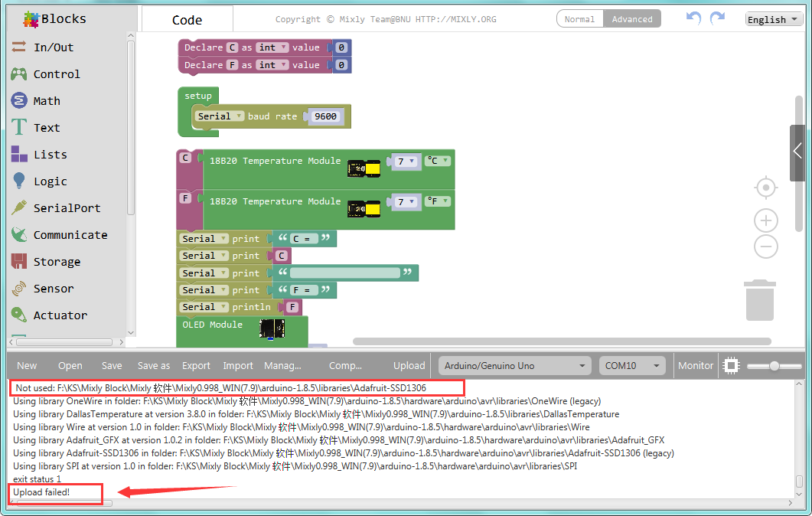Click the first 18B20 module sensor image
812x516 pixels.
[364, 168]
